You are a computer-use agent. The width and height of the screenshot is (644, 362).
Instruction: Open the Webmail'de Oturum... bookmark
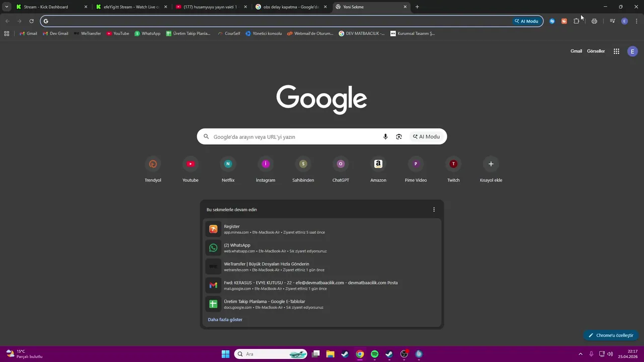(310, 34)
